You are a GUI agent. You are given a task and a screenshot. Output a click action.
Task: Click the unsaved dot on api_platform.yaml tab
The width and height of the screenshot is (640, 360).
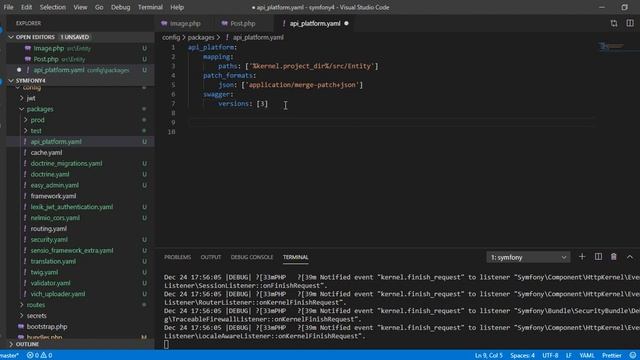pos(347,24)
